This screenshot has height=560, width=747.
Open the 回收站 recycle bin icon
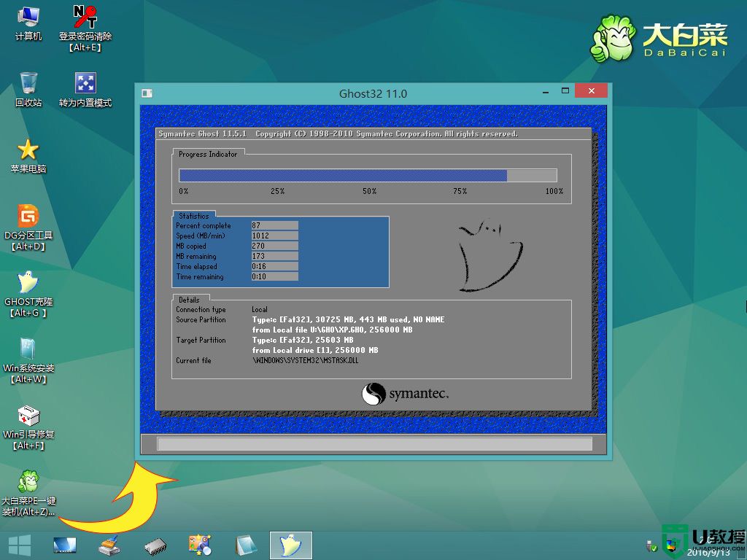point(28,89)
